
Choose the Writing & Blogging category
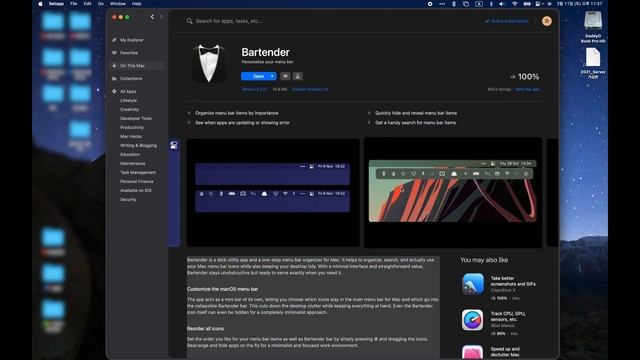pyautogui.click(x=138, y=145)
